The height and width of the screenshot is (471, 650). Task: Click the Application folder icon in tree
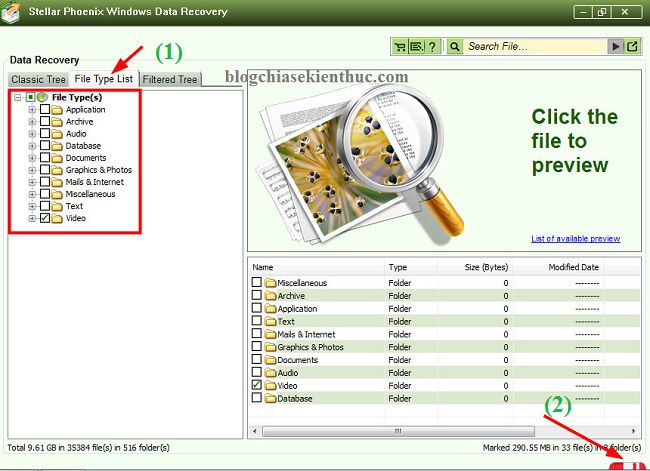click(x=57, y=110)
